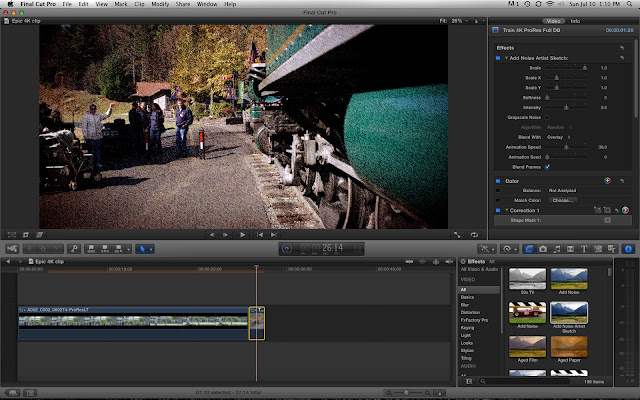Image resolution: width=640 pixels, height=400 pixels.
Task: Adjust the Animation Speed slider
Action: (x=568, y=147)
